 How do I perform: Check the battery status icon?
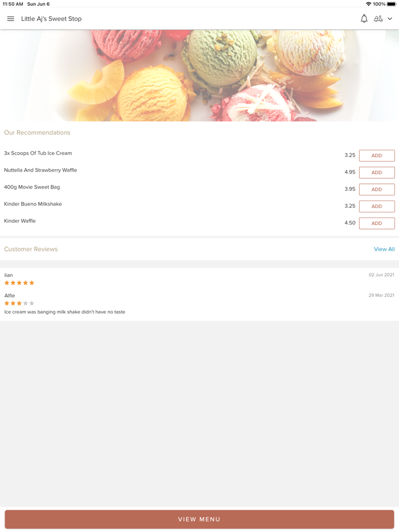coord(391,4)
